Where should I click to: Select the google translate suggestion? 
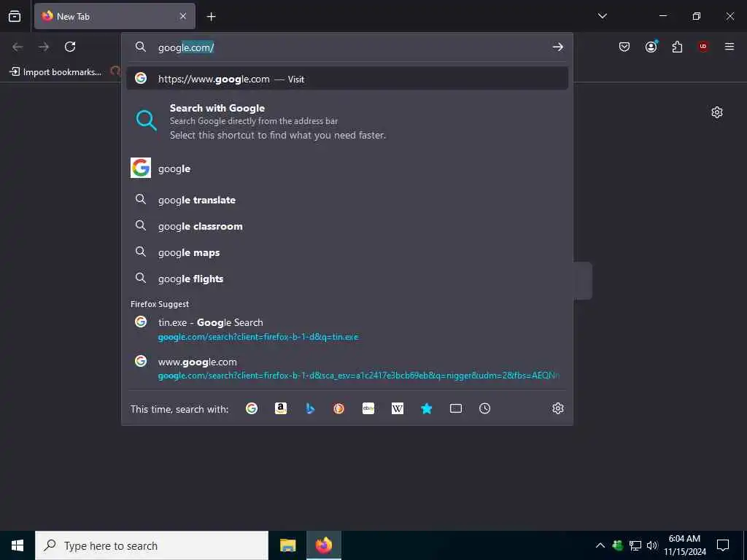(x=347, y=200)
